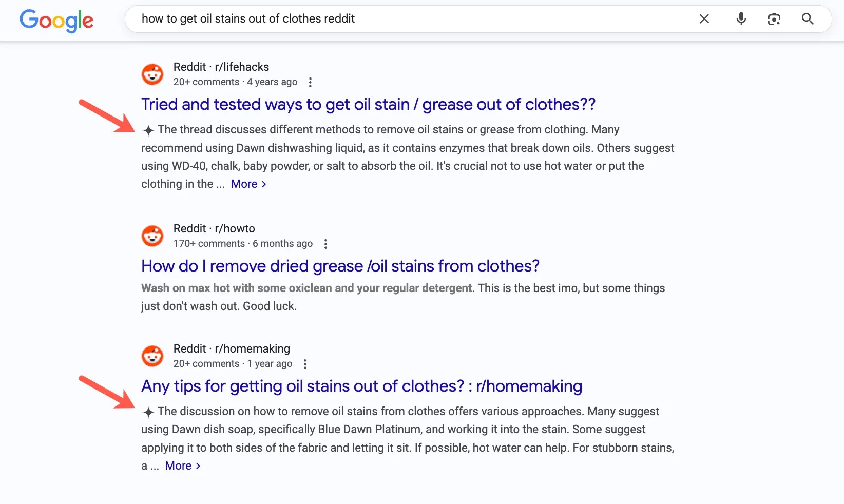
Task: Click the 'Reddit · r/howto' source label
Action: (x=214, y=228)
